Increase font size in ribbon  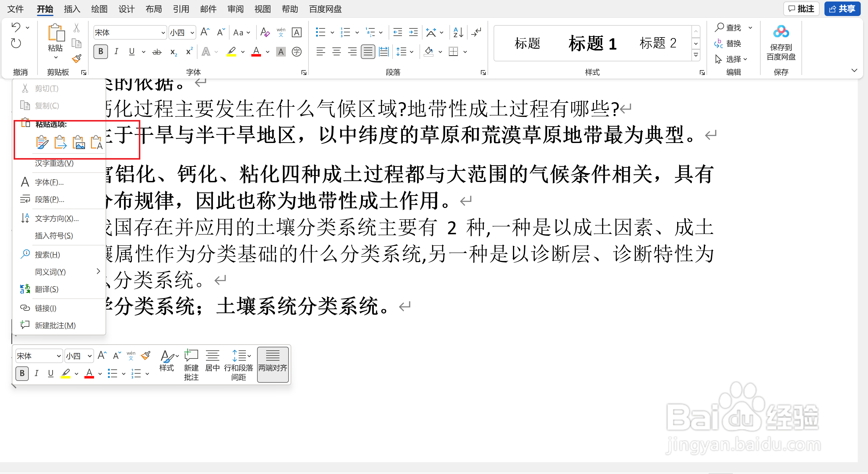[205, 32]
